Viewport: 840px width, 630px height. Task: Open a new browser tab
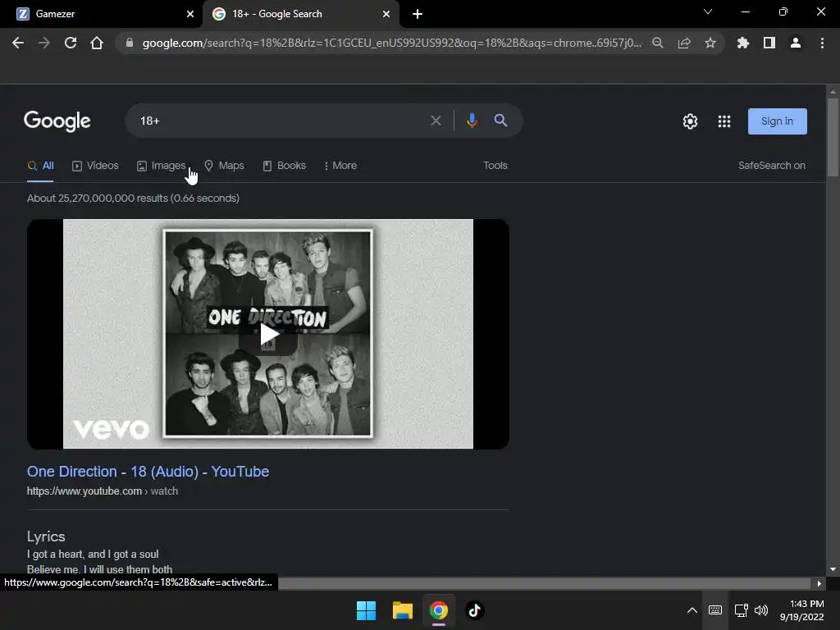(418, 14)
